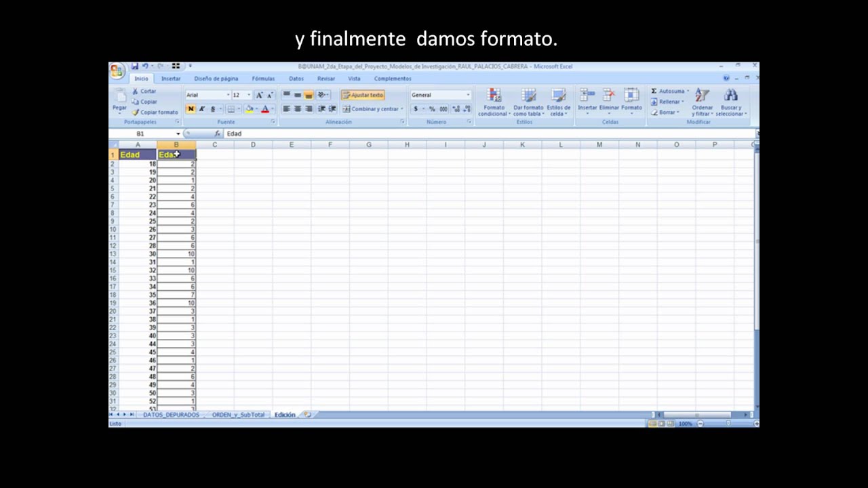Open Formato condicional menu
This screenshot has width=868, height=488.
494,102
